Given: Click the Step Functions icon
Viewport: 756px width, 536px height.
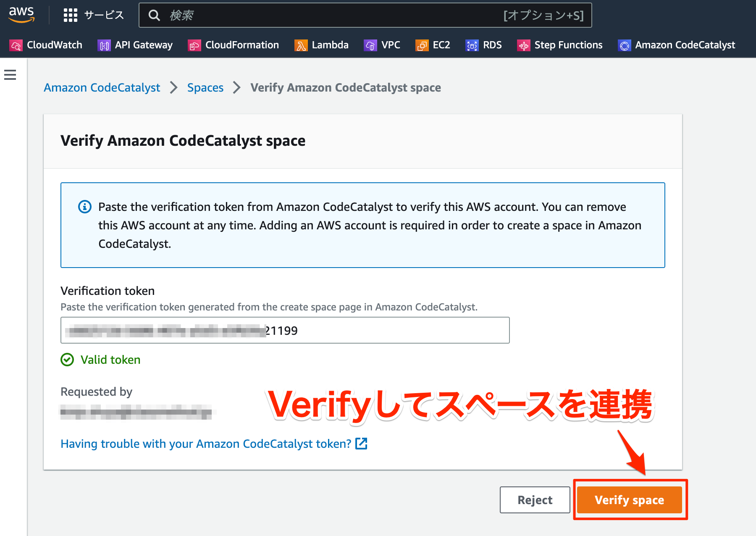Looking at the screenshot, I should click(x=523, y=45).
